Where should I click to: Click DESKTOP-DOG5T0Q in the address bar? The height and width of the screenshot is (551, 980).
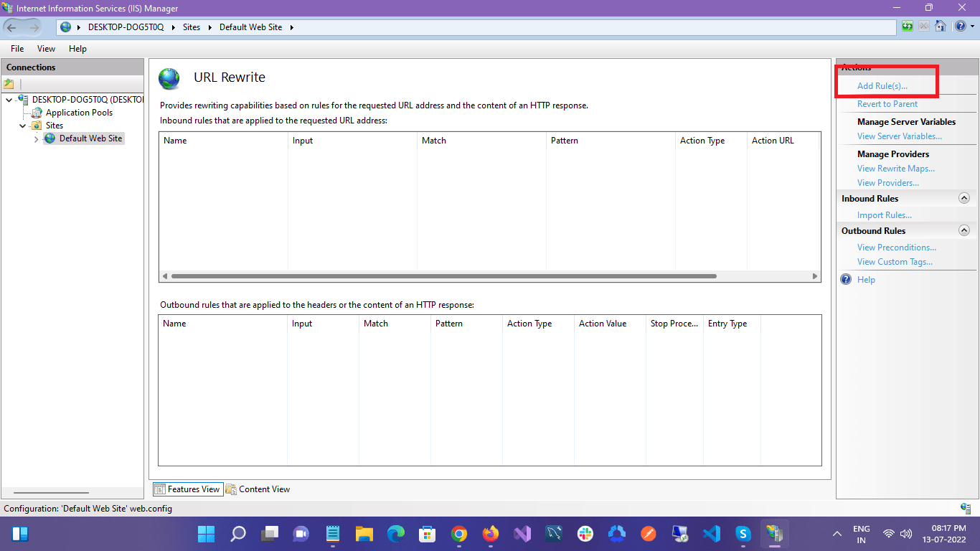click(126, 27)
